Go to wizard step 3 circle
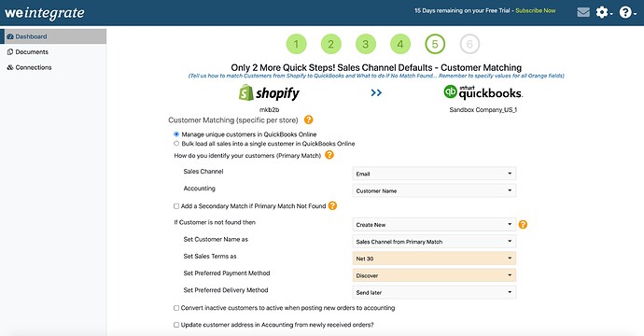644x336 pixels. pos(366,44)
